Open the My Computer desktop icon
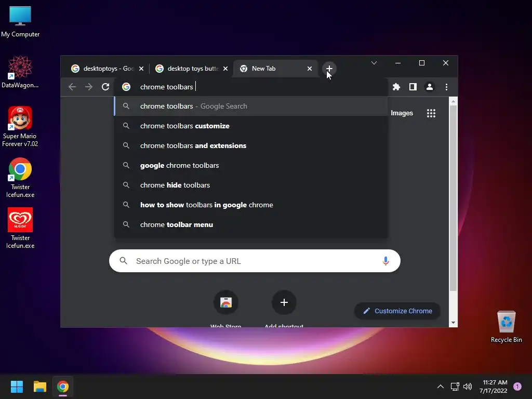Image resolution: width=532 pixels, height=399 pixels. pos(20,21)
